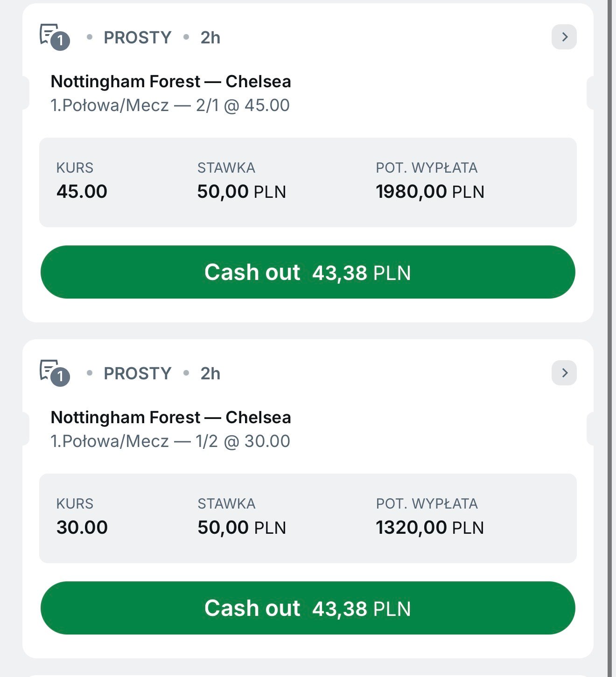The height and width of the screenshot is (677, 616).
Task: Click the STAWKA amount on the 45.00 bet
Action: [x=241, y=191]
